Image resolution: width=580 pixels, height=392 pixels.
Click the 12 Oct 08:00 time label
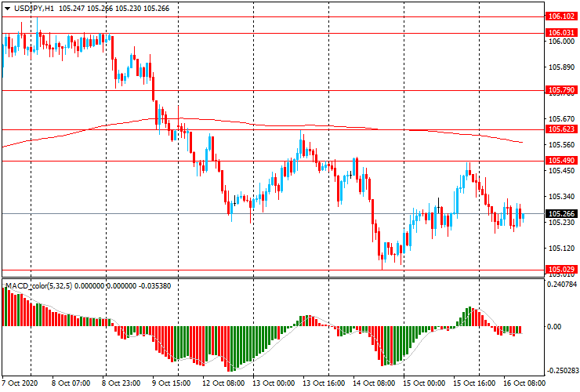pos(223,383)
